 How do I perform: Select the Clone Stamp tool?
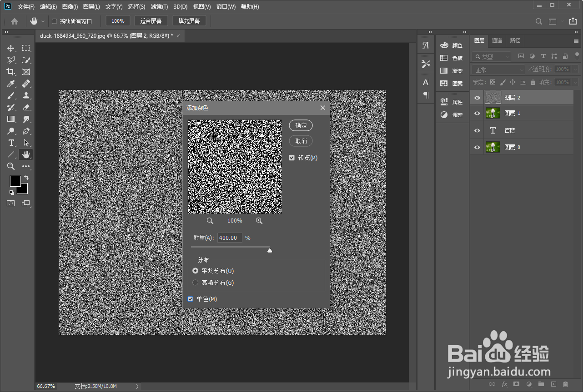pos(26,95)
